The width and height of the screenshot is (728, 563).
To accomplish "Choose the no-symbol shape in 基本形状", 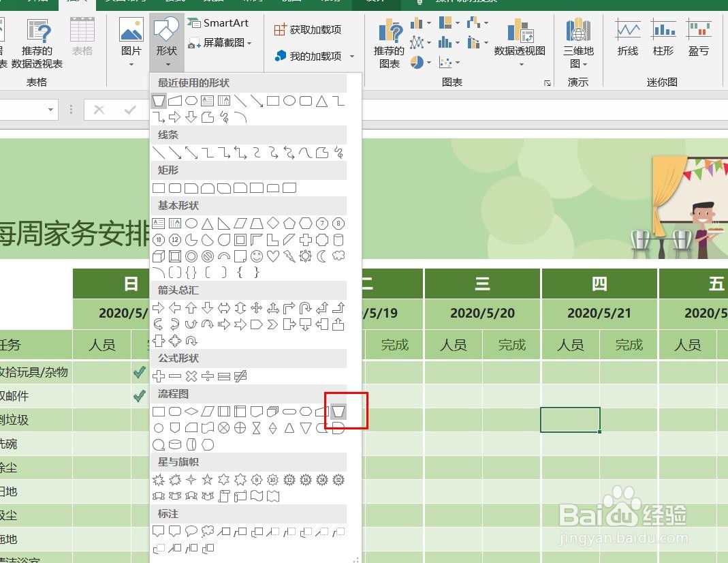I will tap(208, 256).
